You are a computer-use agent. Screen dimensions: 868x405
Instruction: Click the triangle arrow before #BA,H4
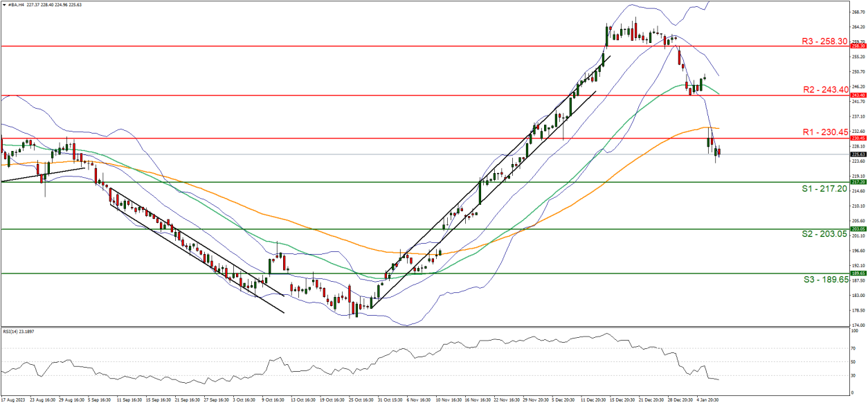[5, 3]
